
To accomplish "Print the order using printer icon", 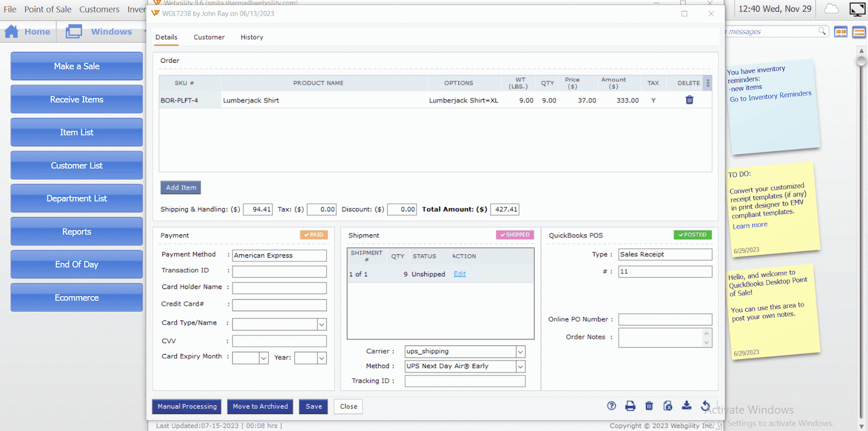I will tap(630, 406).
